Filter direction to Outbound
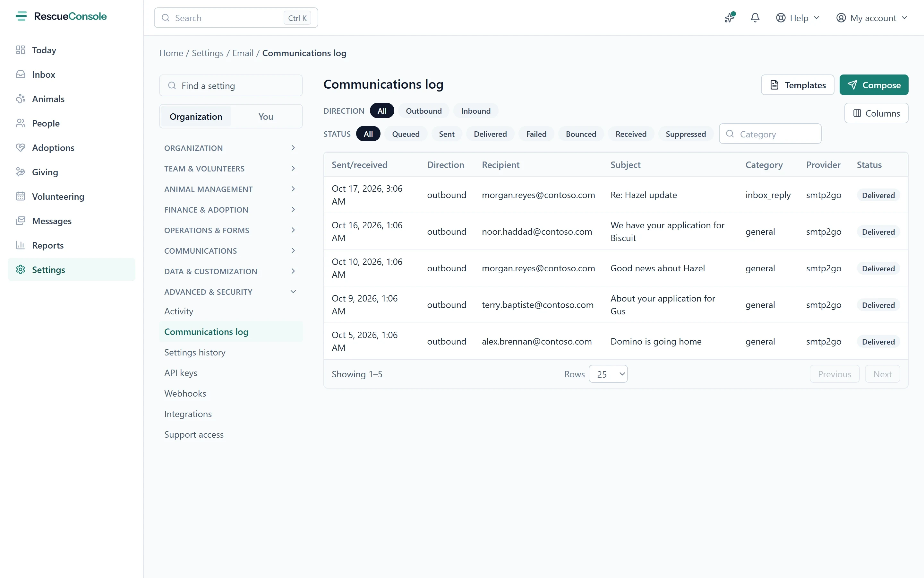The width and height of the screenshot is (924, 578). [x=424, y=111]
